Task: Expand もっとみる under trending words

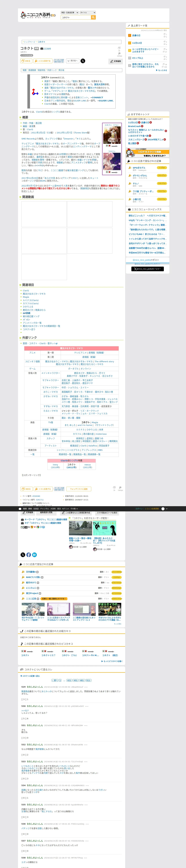Action: [x=161, y=70]
